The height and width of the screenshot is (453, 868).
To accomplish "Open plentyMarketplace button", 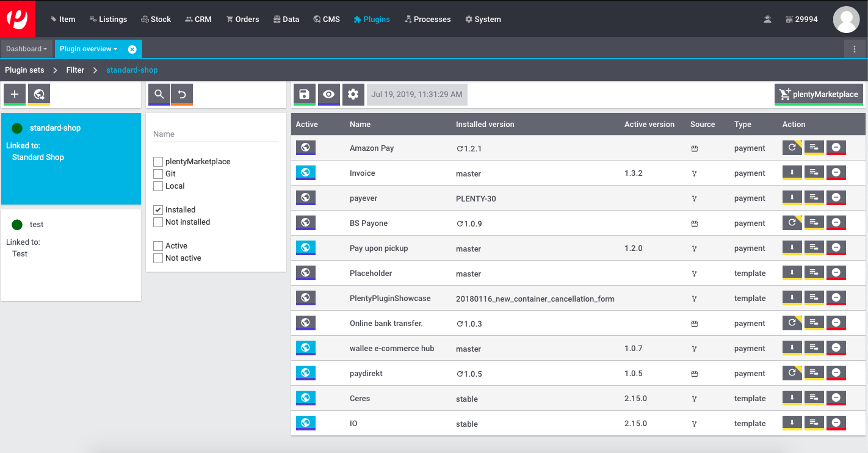I will tap(819, 95).
